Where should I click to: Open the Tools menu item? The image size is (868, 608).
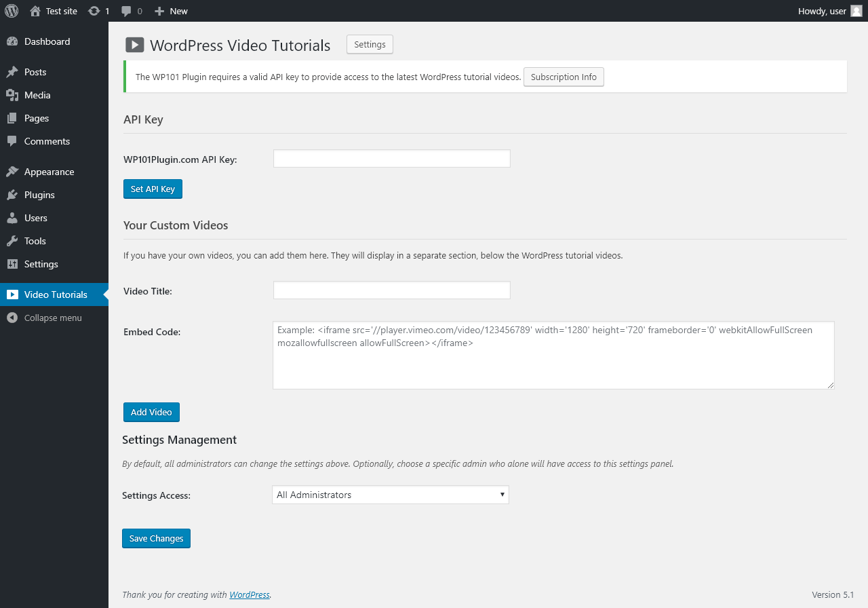point(54,241)
